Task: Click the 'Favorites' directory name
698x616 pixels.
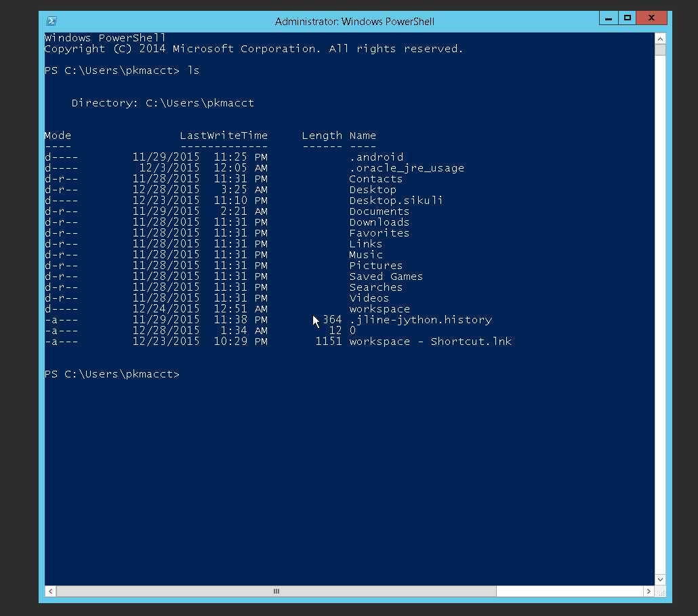Action: pos(379,233)
